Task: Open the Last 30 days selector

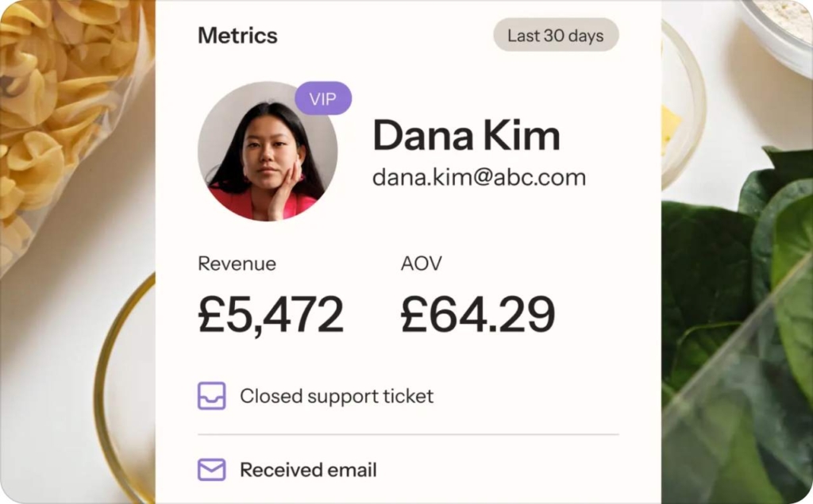Action: click(556, 35)
